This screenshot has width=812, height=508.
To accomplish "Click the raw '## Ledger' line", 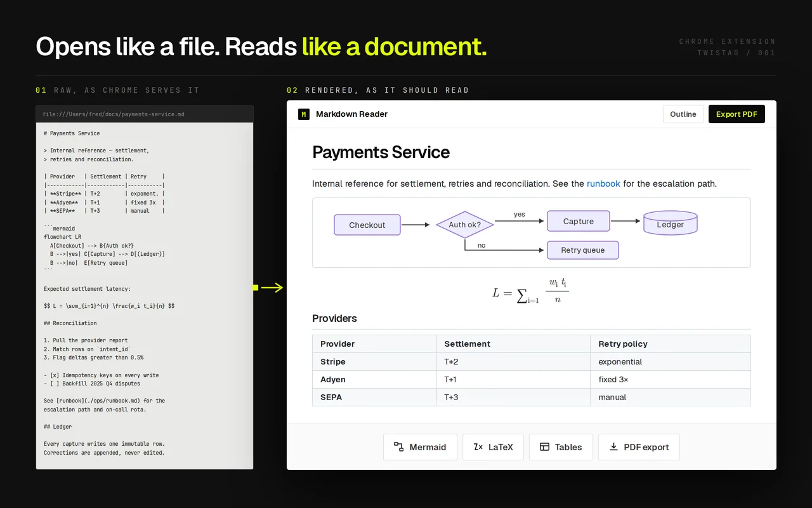I will 58,427.
